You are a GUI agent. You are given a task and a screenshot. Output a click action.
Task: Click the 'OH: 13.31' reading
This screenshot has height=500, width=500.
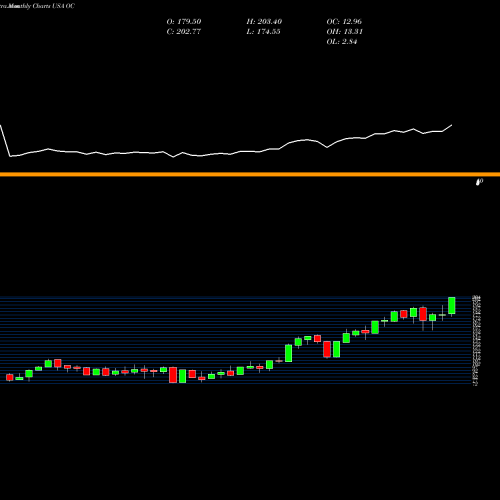(344, 32)
